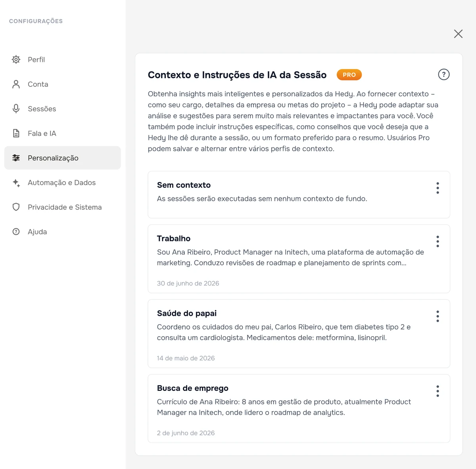
Task: Click the Automação e Dados sparkle icon
Action: coord(16,182)
